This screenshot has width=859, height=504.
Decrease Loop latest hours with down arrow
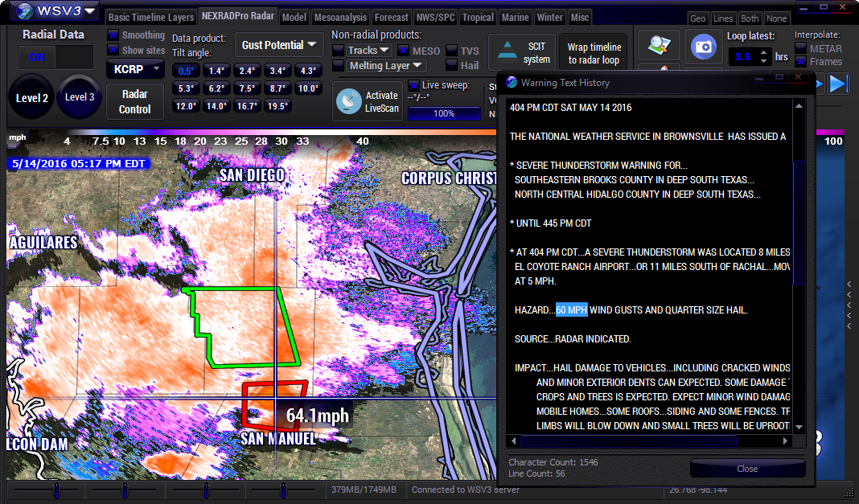[x=763, y=60]
